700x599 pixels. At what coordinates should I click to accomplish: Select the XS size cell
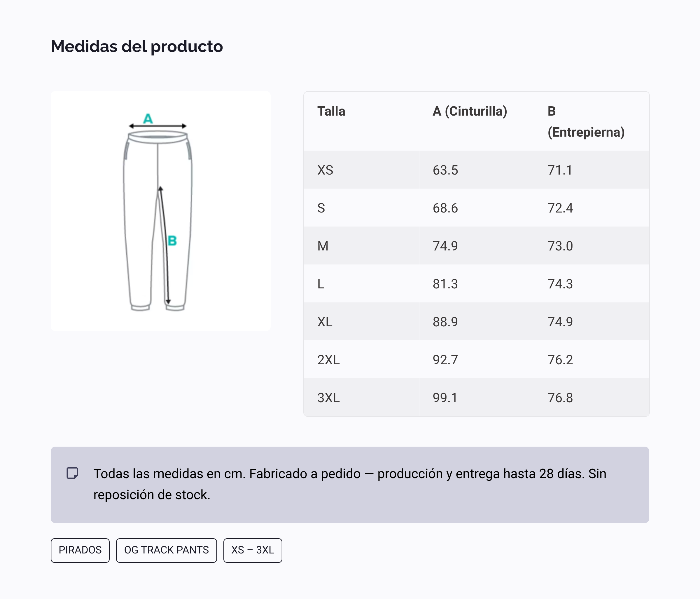click(325, 170)
